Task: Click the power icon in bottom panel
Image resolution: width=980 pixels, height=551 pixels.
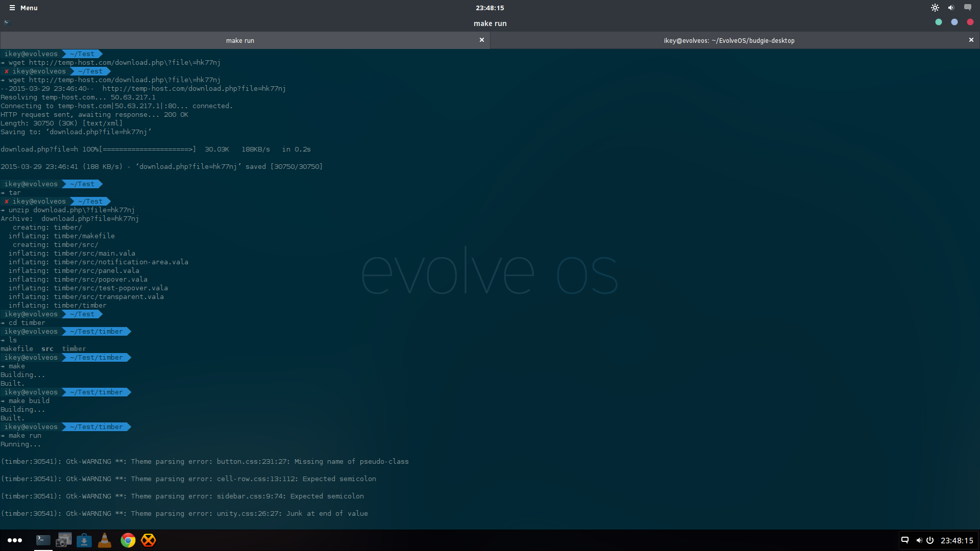Action: 930,540
